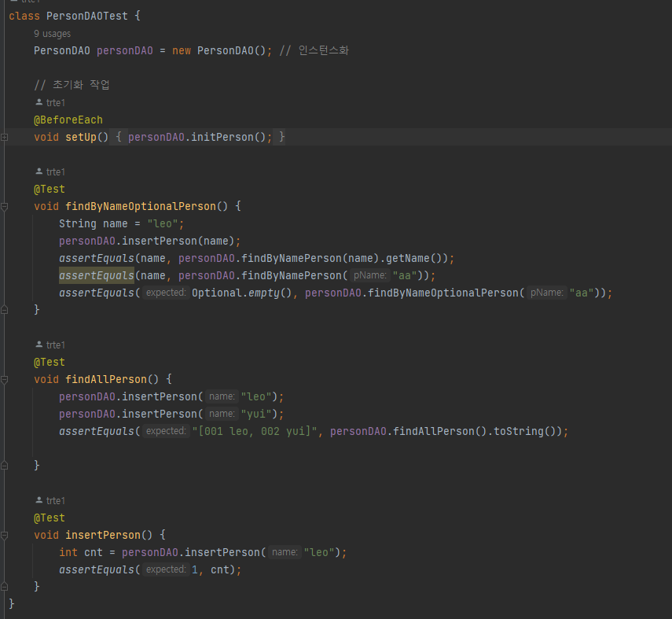672x619 pixels.
Task: Click the Korean comment '인스턴스화'
Action: tap(324, 50)
